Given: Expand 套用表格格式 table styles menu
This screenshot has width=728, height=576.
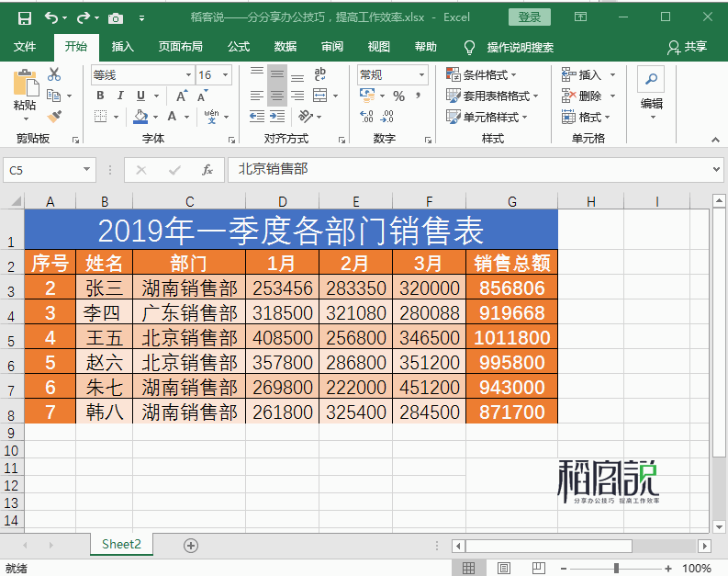Looking at the screenshot, I should coord(492,96).
